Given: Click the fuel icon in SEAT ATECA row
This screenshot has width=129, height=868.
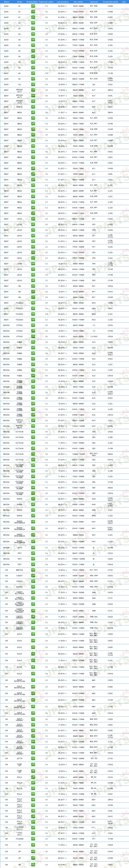Looking at the screenshot, I should click(x=33, y=107).
